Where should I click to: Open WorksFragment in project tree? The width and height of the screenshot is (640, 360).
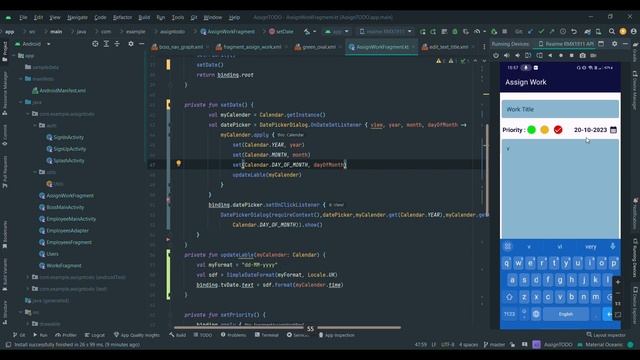pyautogui.click(x=60, y=266)
